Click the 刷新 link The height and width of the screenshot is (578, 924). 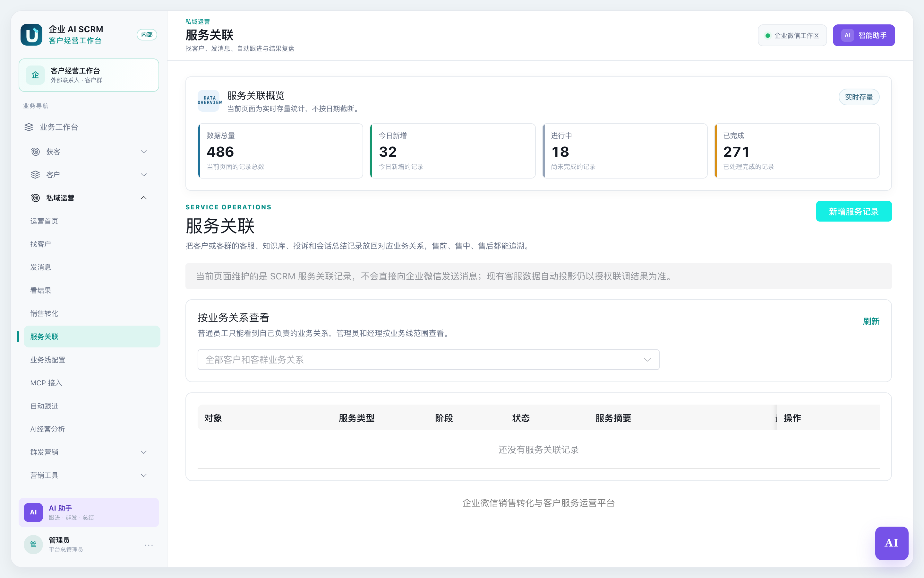coord(871,321)
